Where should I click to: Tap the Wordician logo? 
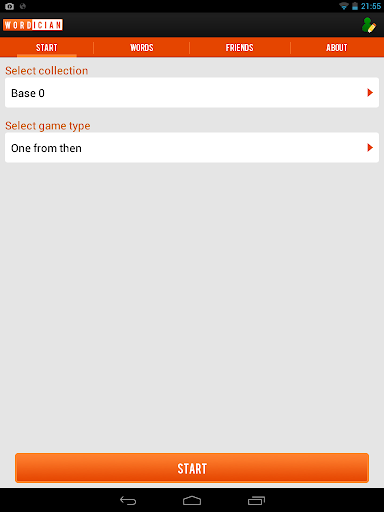(x=33, y=25)
